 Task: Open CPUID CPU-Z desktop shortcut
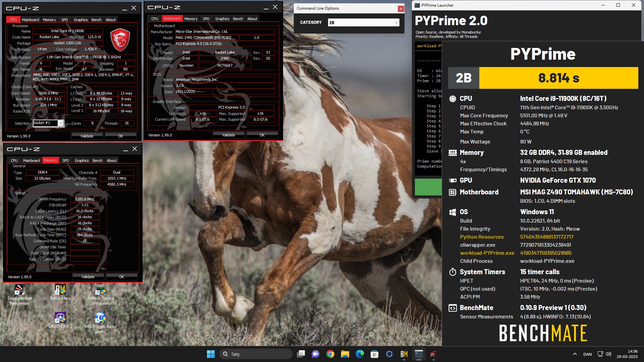click(60, 320)
